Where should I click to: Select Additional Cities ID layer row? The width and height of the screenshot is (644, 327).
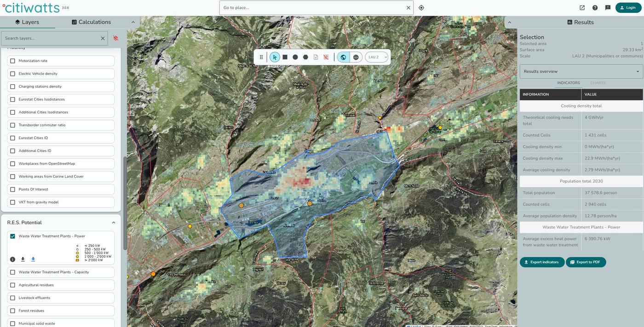pos(61,151)
